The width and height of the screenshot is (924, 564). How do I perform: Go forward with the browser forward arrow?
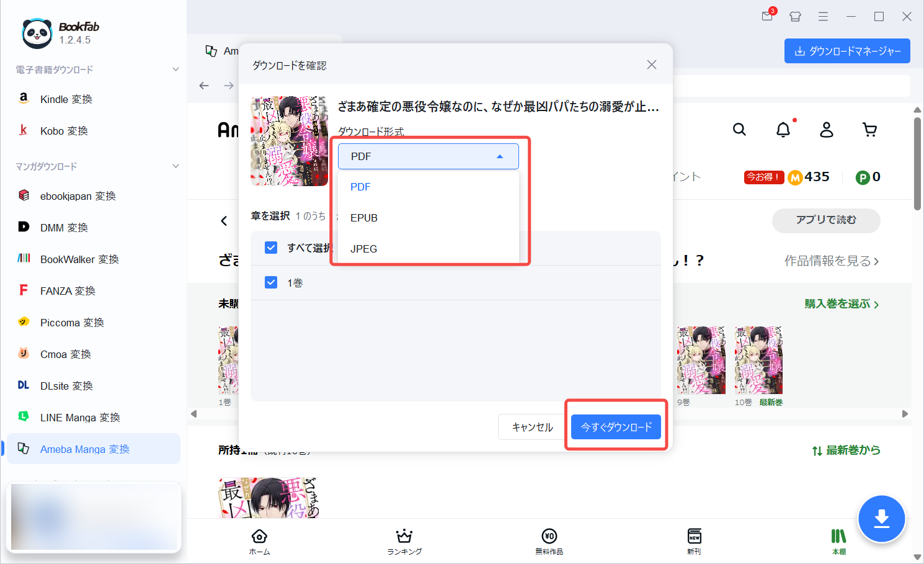[229, 86]
